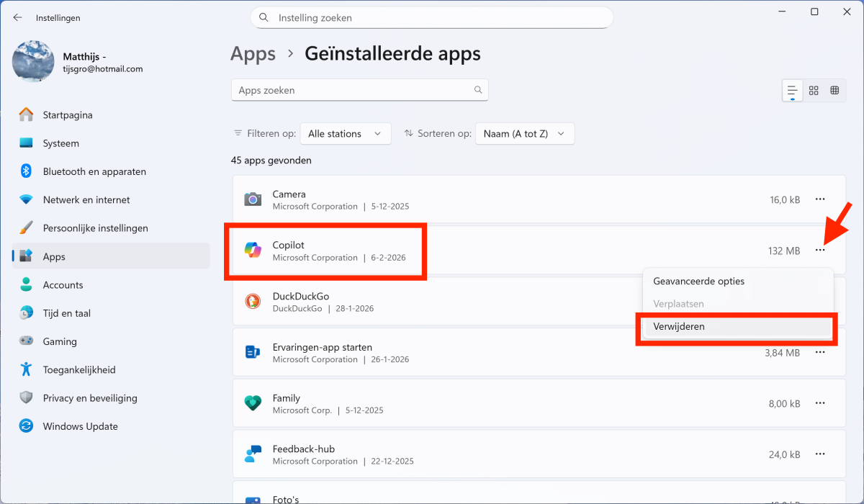This screenshot has height=504, width=864.
Task: Switch to table view layout icon
Action: (x=834, y=91)
